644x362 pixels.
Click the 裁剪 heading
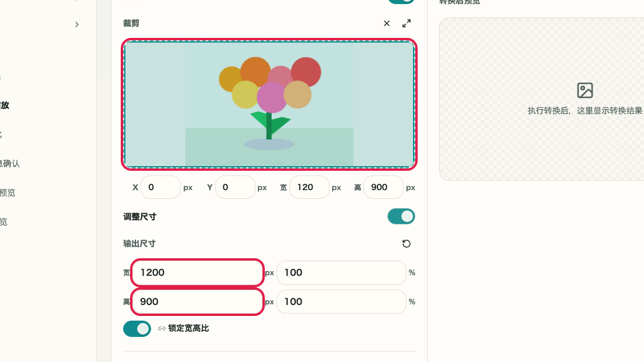tap(131, 23)
